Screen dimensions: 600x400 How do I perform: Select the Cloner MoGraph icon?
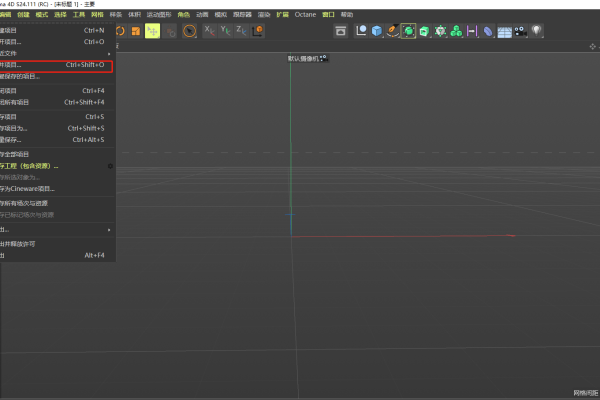click(455, 32)
